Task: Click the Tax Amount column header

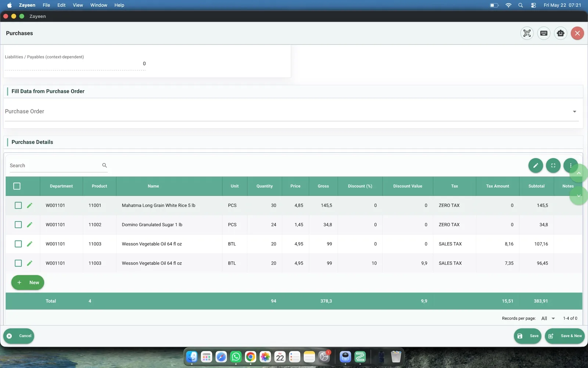Action: pos(498,186)
